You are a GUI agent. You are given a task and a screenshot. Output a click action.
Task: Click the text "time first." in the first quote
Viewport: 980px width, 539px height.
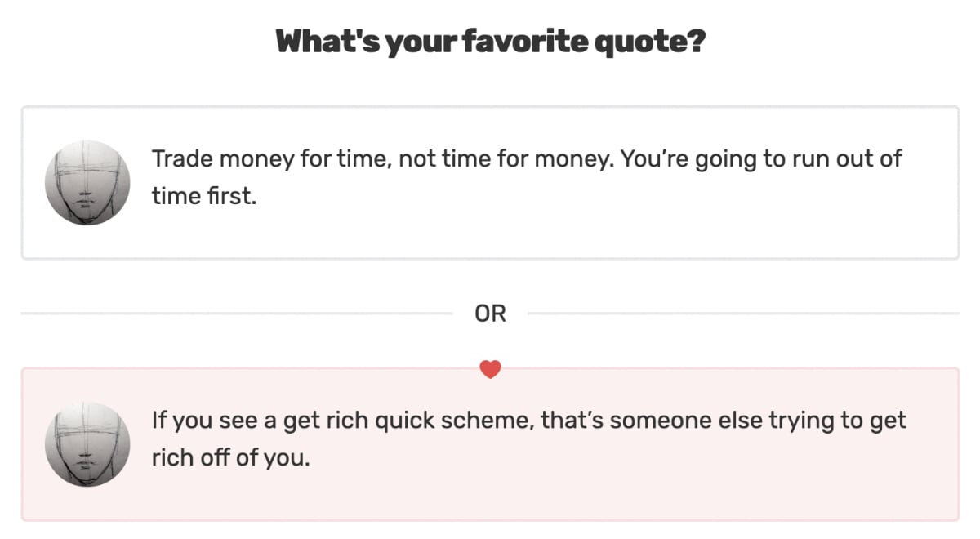[204, 197]
